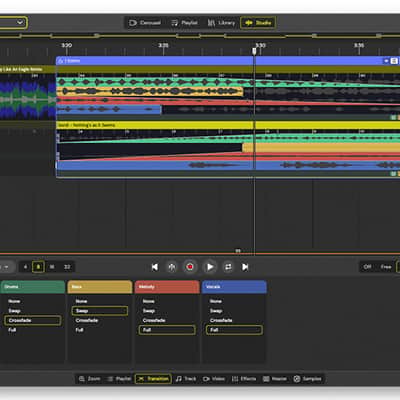
Task: Click the 3:20 mark on the ruler
Action: coord(67,45)
